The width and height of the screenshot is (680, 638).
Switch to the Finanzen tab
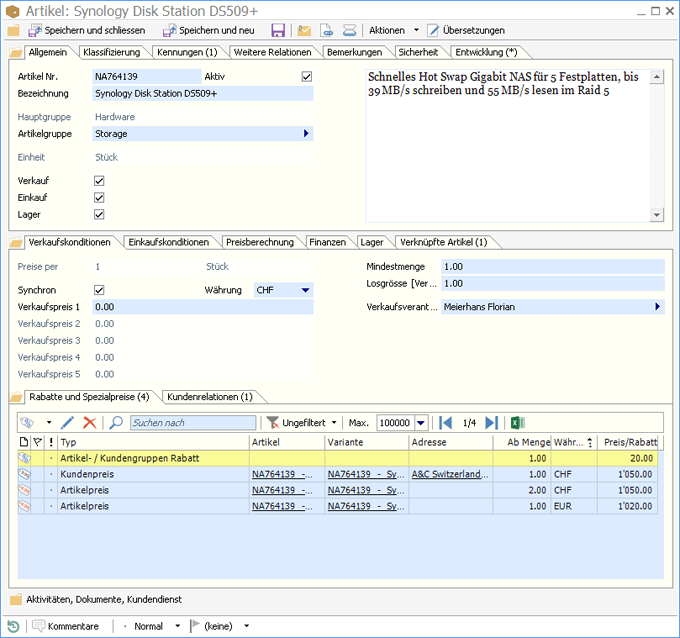[x=327, y=242]
